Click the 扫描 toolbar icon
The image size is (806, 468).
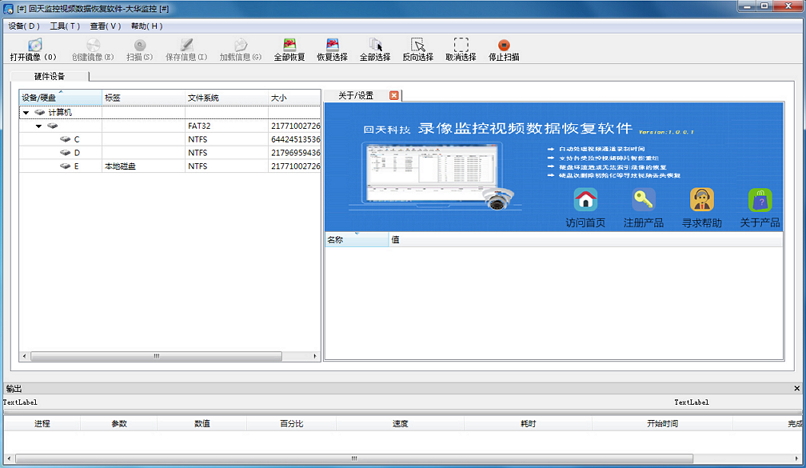140,45
